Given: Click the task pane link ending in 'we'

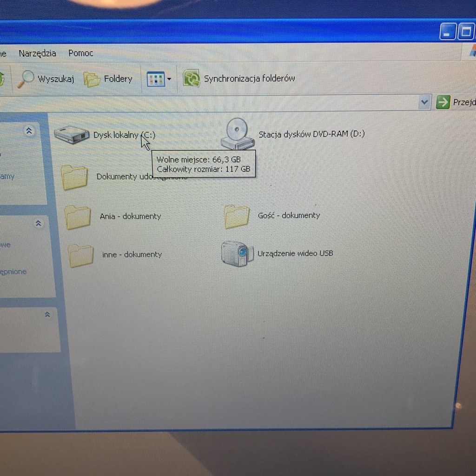Looking at the screenshot, I should pyautogui.click(x=5, y=245).
